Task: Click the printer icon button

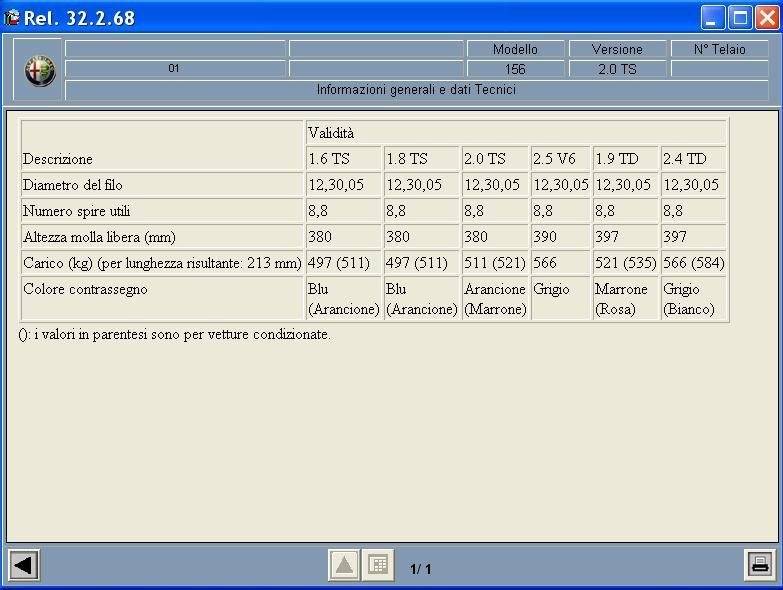Action: point(760,565)
